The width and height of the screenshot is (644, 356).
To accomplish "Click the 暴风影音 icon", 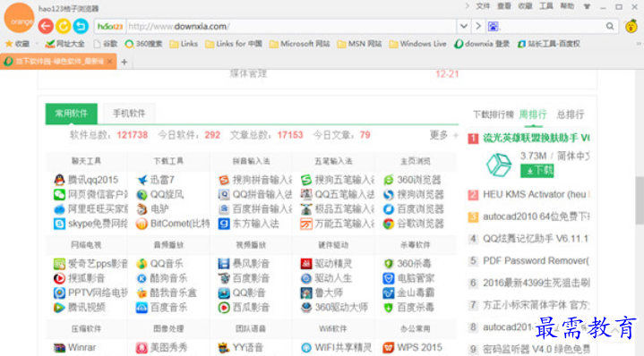I will (224, 263).
